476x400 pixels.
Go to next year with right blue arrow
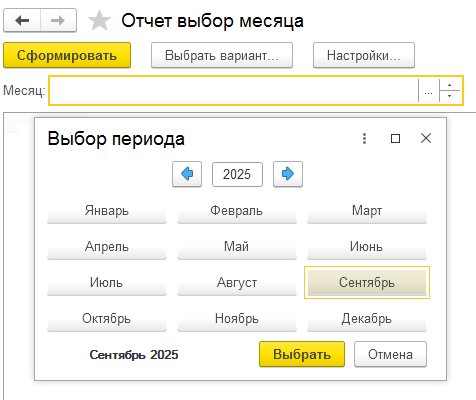tap(288, 174)
